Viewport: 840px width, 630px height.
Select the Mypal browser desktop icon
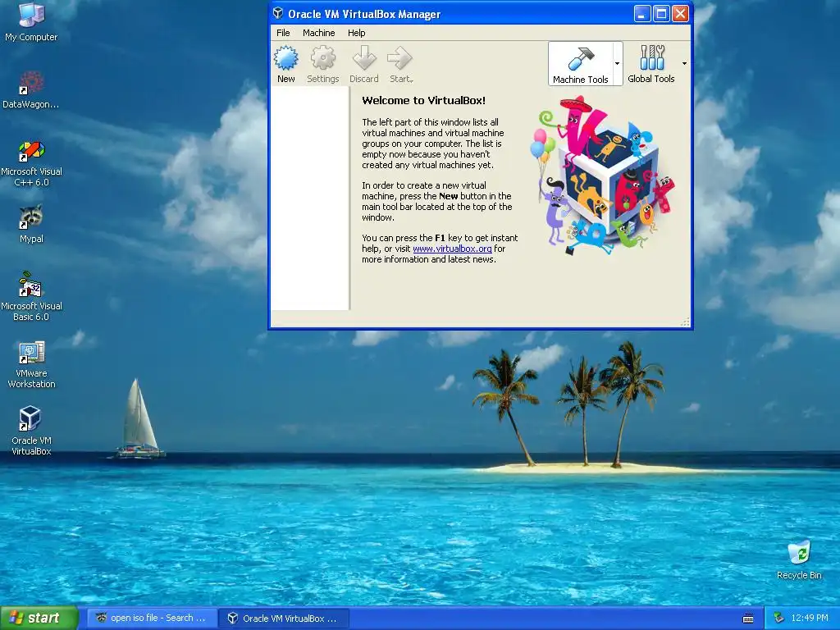coord(31,224)
